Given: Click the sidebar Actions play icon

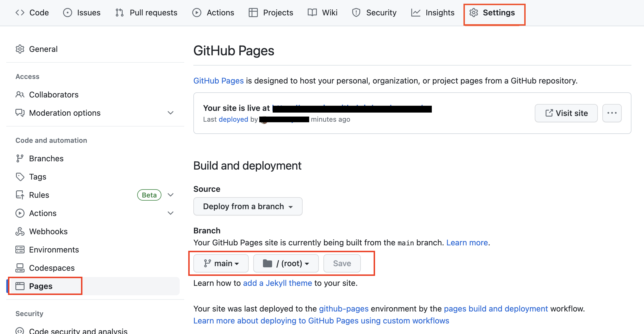Looking at the screenshot, I should tap(20, 213).
